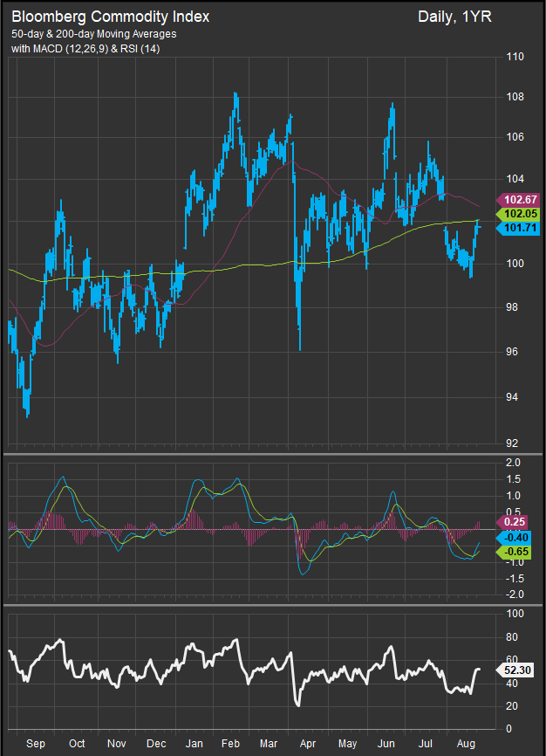546x756 pixels.
Task: Click the Bloomberg Commodity Index title
Action: tap(111, 17)
